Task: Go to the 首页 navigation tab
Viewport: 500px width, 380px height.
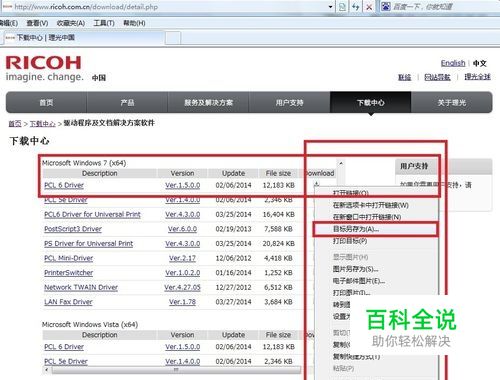Action: coord(46,102)
